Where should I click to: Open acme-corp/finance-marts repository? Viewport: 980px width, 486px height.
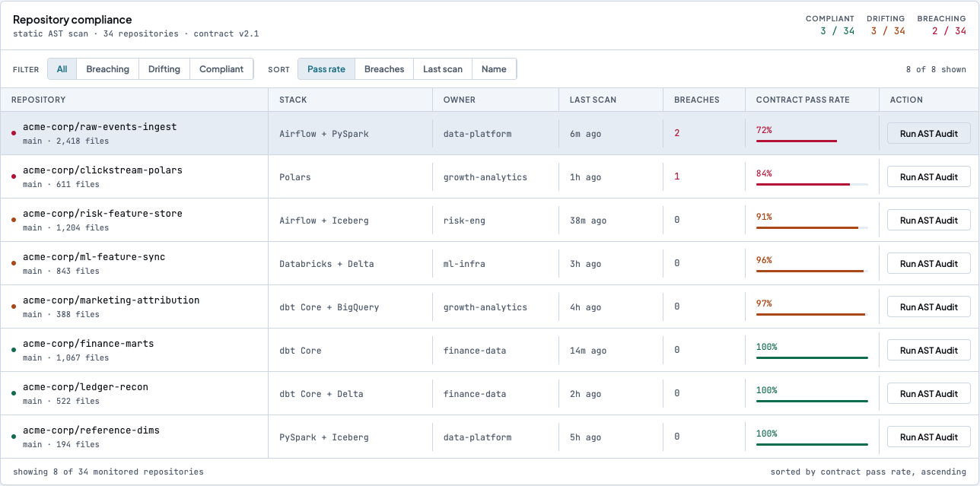(x=88, y=344)
